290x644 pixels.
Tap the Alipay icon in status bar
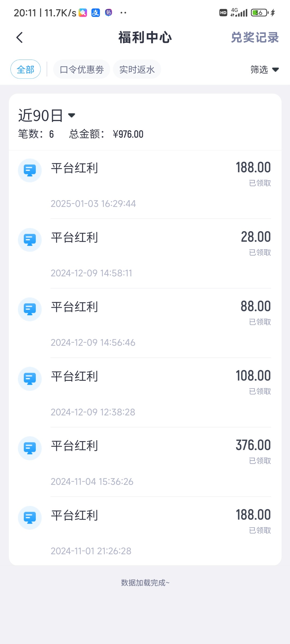coord(96,13)
